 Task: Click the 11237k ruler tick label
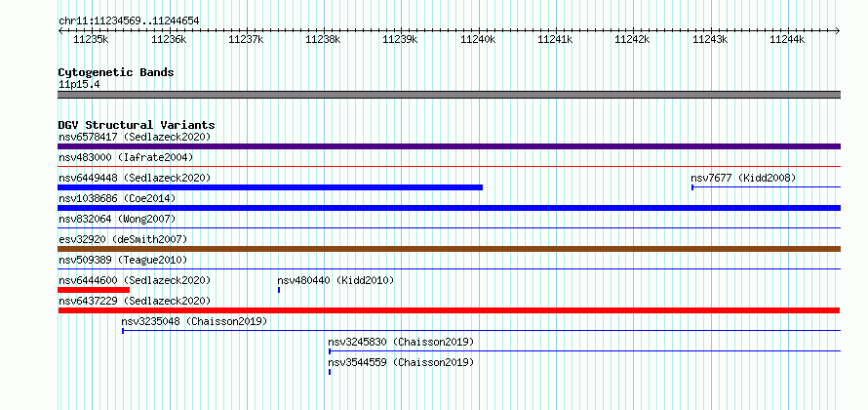tap(246, 40)
